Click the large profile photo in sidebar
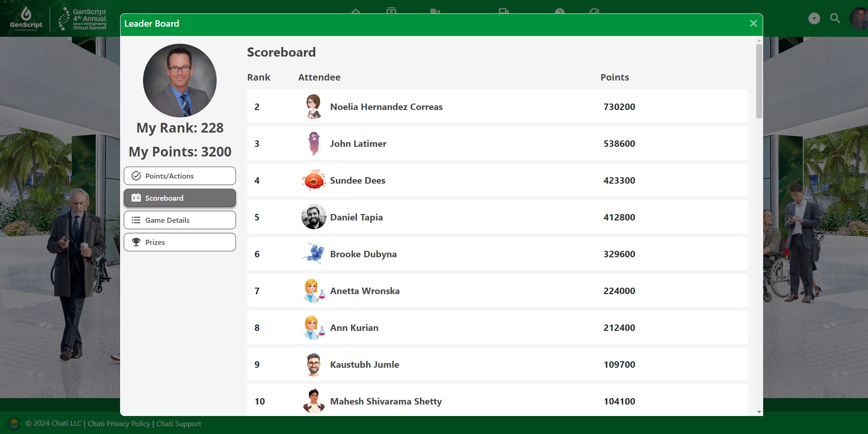Viewport: 868px width, 434px height. [180, 81]
